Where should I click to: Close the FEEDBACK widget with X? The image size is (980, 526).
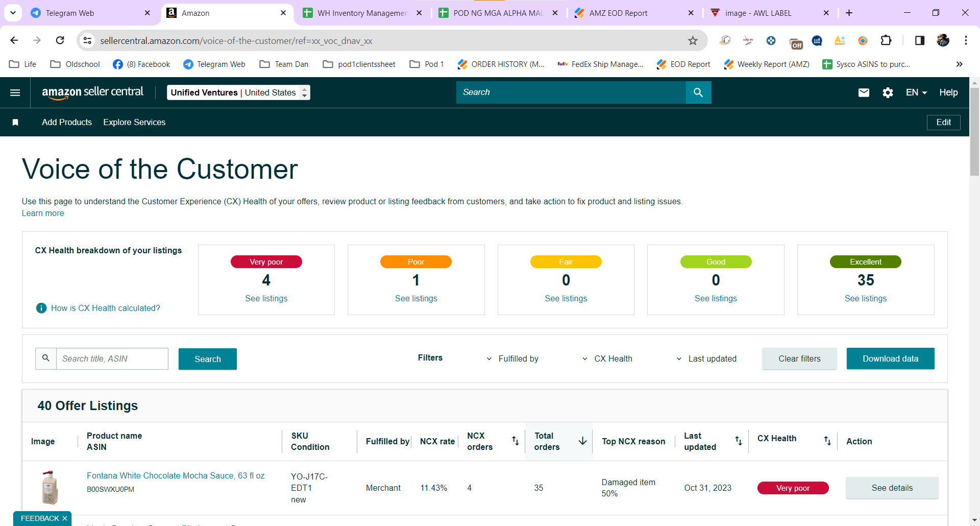65,518
